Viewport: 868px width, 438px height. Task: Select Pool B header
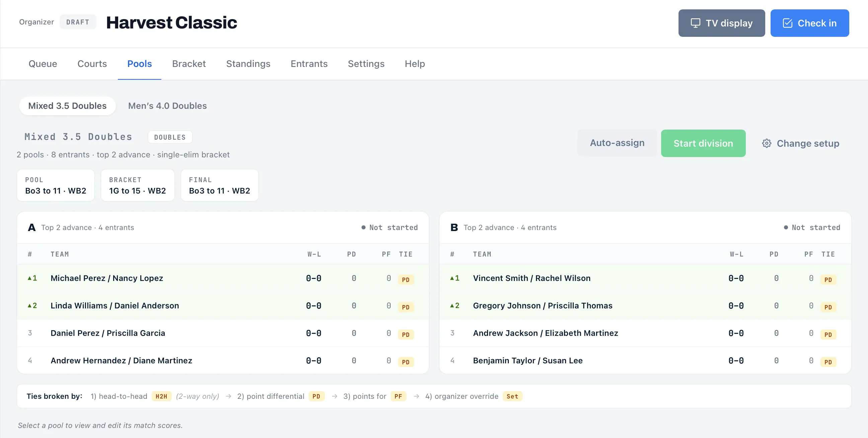(645, 228)
